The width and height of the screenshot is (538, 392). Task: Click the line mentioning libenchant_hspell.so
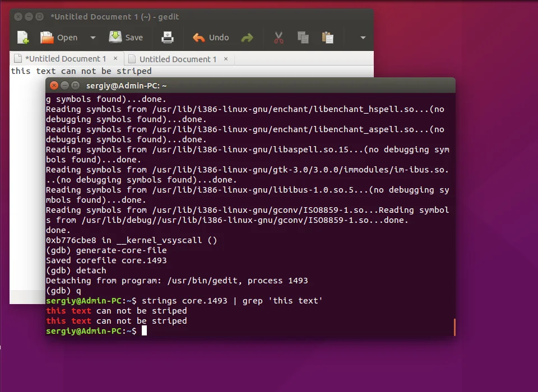pyautogui.click(x=245, y=109)
